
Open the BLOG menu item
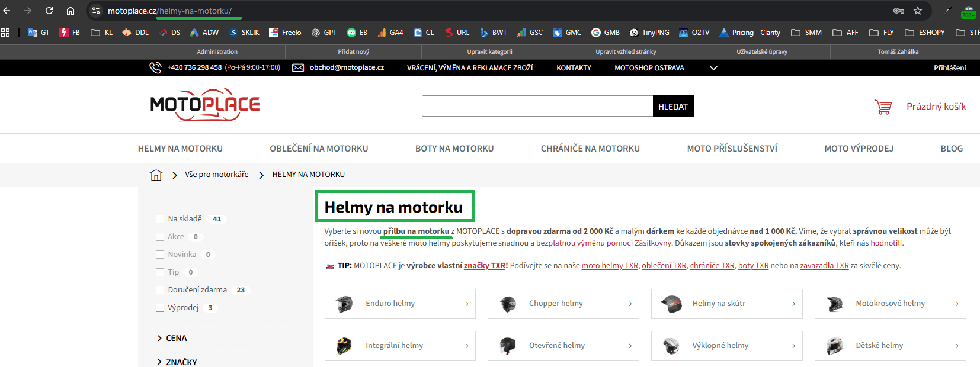coord(952,149)
